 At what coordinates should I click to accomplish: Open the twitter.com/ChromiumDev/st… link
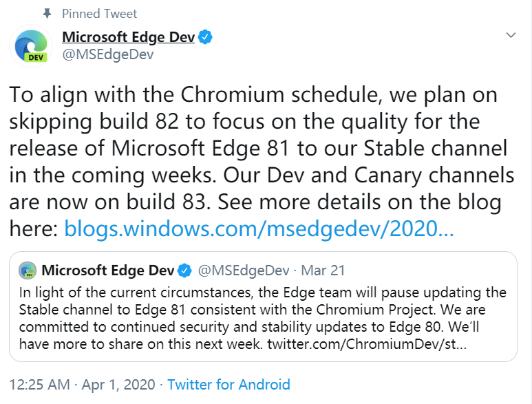click(367, 344)
